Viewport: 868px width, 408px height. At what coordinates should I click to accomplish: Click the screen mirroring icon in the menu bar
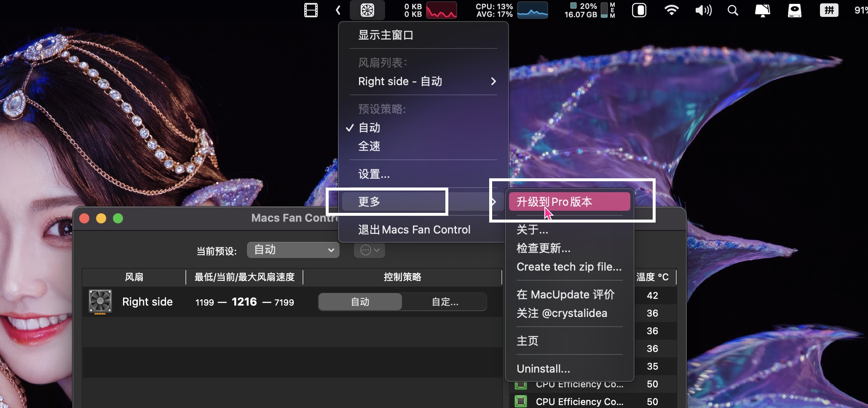[x=763, y=10]
